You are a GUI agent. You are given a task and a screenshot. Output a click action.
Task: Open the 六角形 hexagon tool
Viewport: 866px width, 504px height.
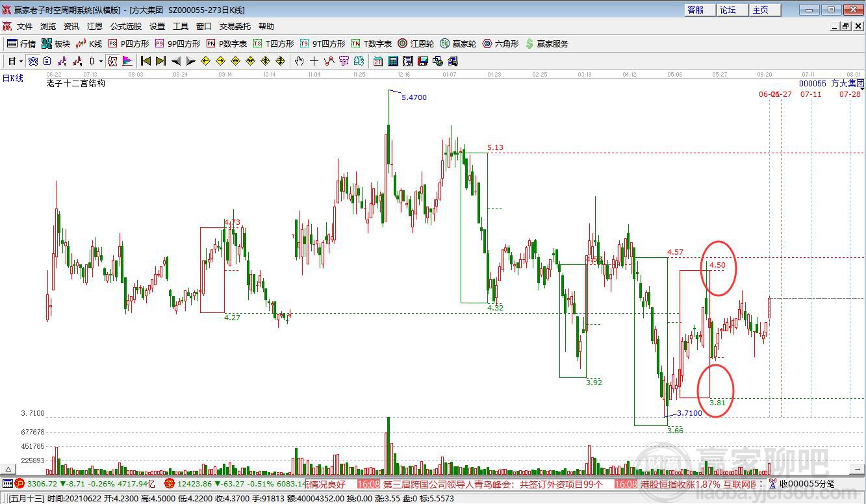point(500,44)
